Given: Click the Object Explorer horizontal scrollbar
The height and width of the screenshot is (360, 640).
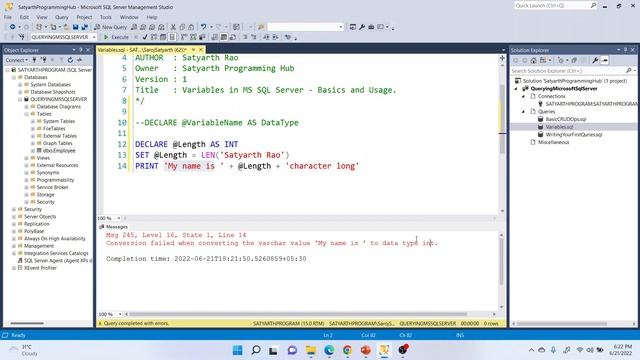Looking at the screenshot, I should click(27, 323).
